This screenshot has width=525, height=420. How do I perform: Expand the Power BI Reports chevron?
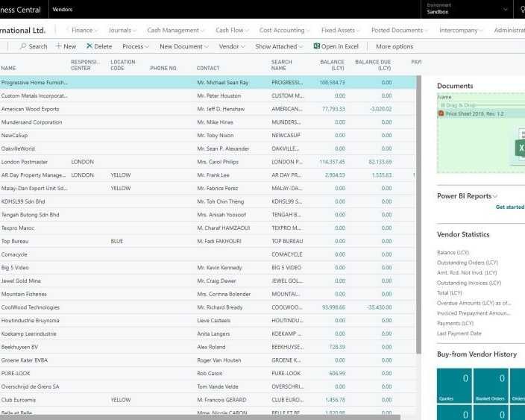click(x=495, y=196)
